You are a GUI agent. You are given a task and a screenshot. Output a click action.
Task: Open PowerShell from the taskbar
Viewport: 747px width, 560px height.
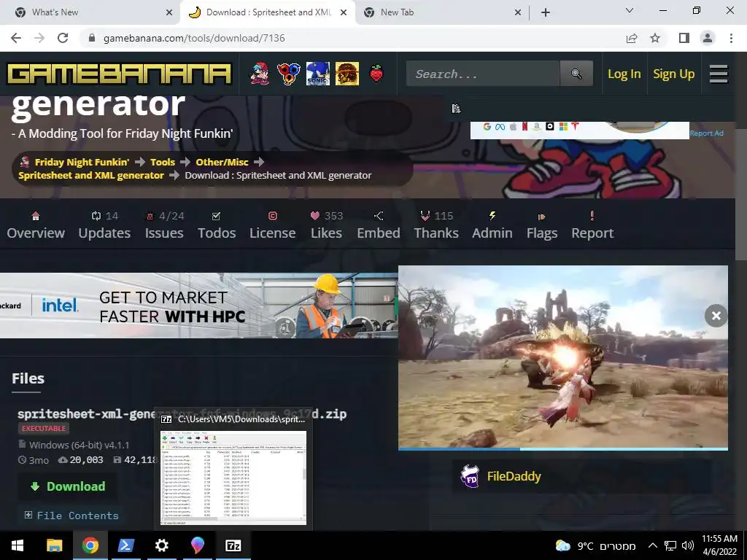click(x=125, y=545)
